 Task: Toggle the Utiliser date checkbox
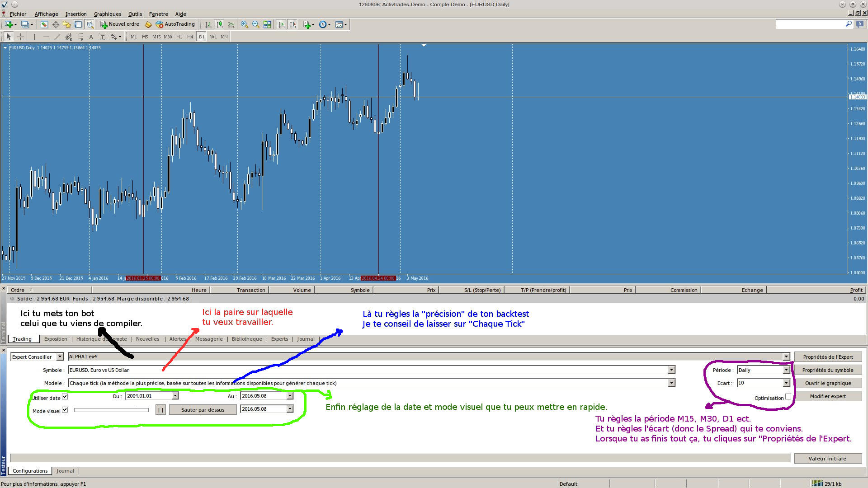coord(65,397)
